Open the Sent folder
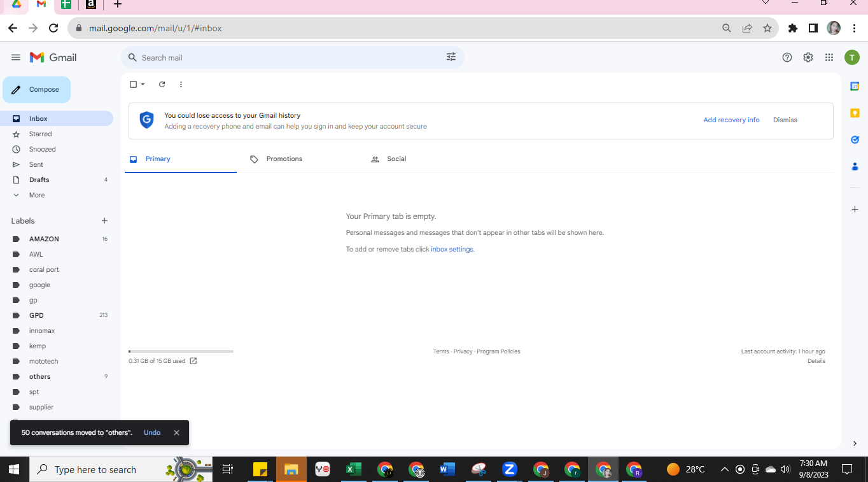Viewport: 868px width, 482px height. [57, 164]
